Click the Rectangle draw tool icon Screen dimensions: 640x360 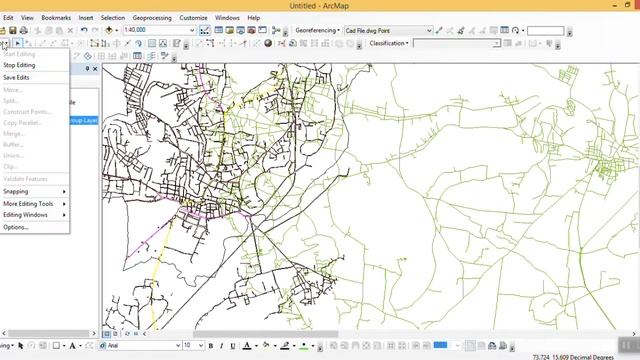[56, 346]
